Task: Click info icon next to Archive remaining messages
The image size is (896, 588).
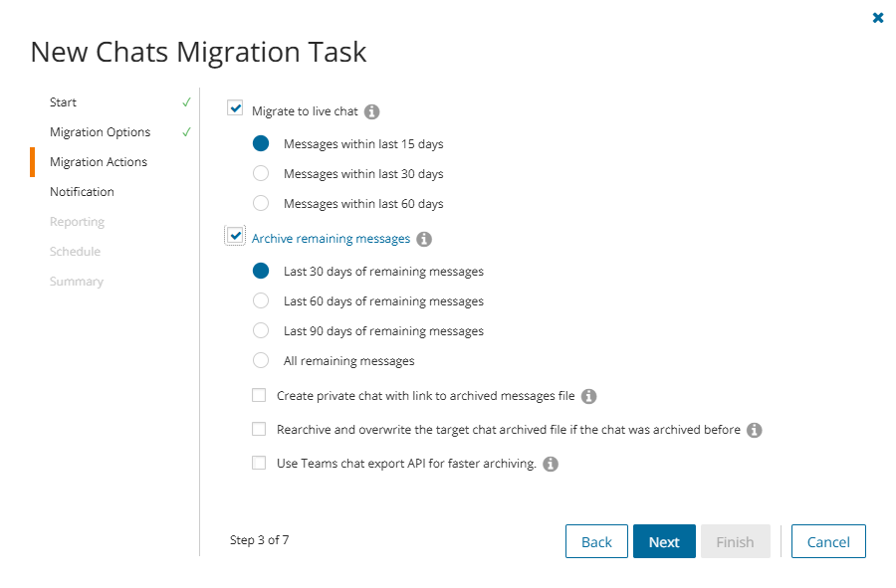Action: (x=424, y=239)
